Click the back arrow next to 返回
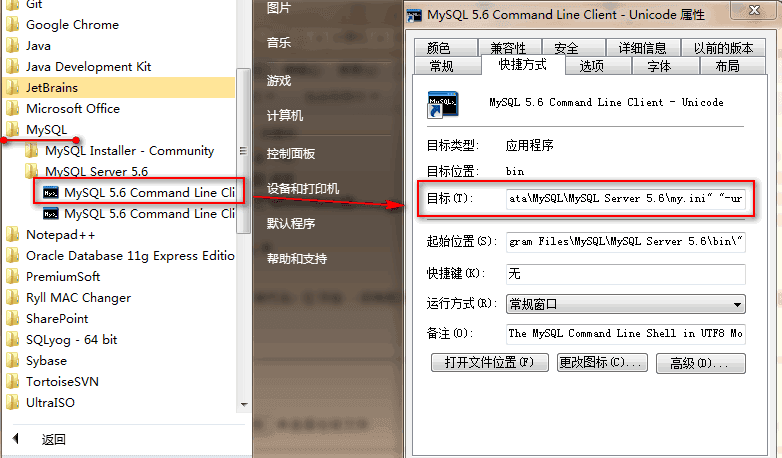Image resolution: width=782 pixels, height=458 pixels. pyautogui.click(x=15, y=439)
